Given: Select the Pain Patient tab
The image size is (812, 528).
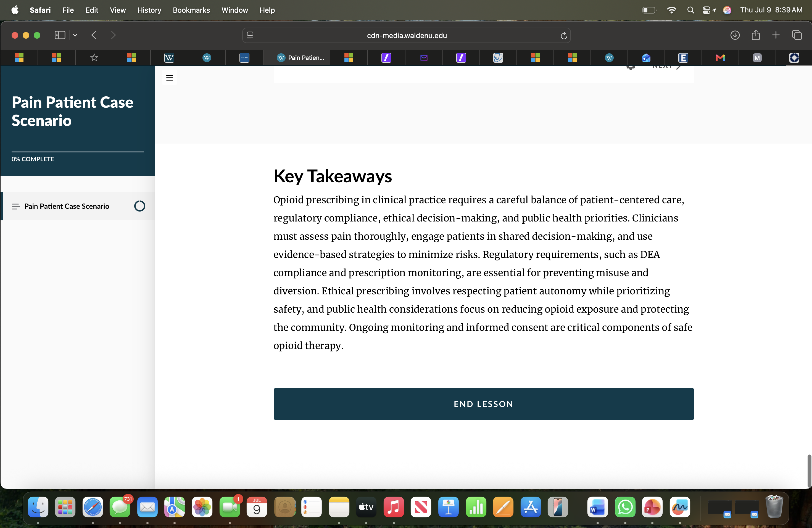Looking at the screenshot, I should 300,58.
